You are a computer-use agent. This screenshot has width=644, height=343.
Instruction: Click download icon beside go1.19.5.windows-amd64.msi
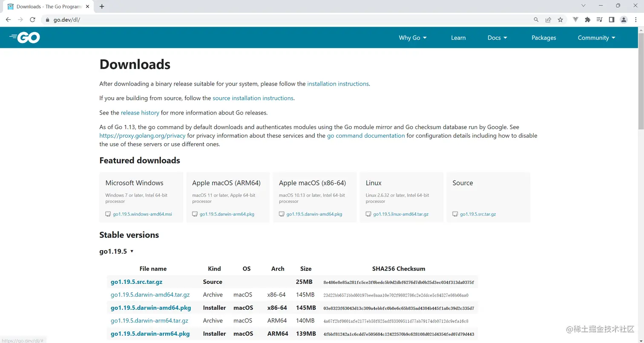[108, 214]
